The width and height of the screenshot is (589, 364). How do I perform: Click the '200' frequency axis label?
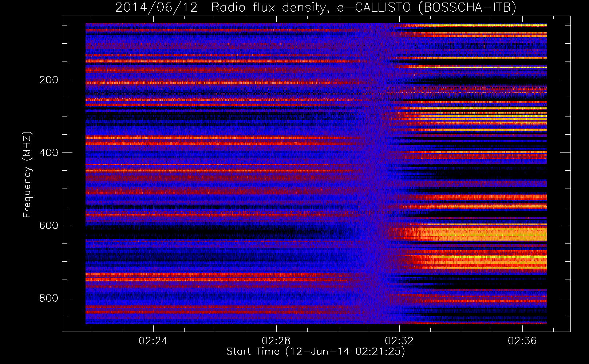(49, 80)
